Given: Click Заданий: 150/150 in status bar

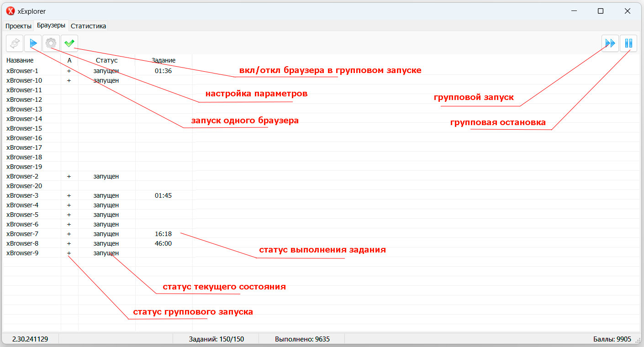Looking at the screenshot, I should (x=216, y=339).
